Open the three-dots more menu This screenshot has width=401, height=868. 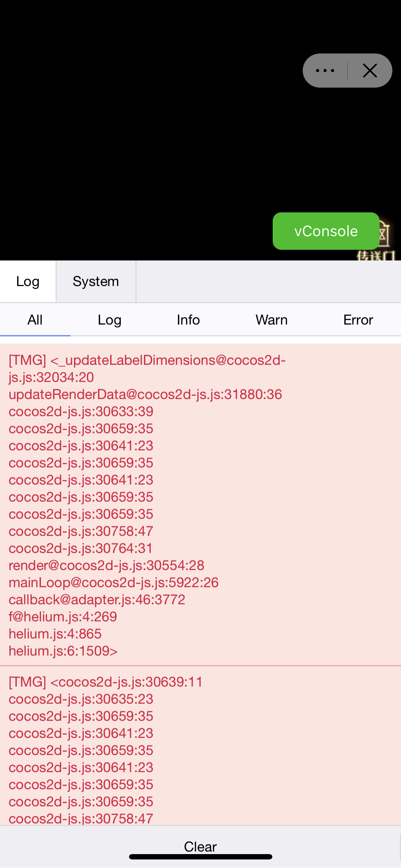point(325,71)
